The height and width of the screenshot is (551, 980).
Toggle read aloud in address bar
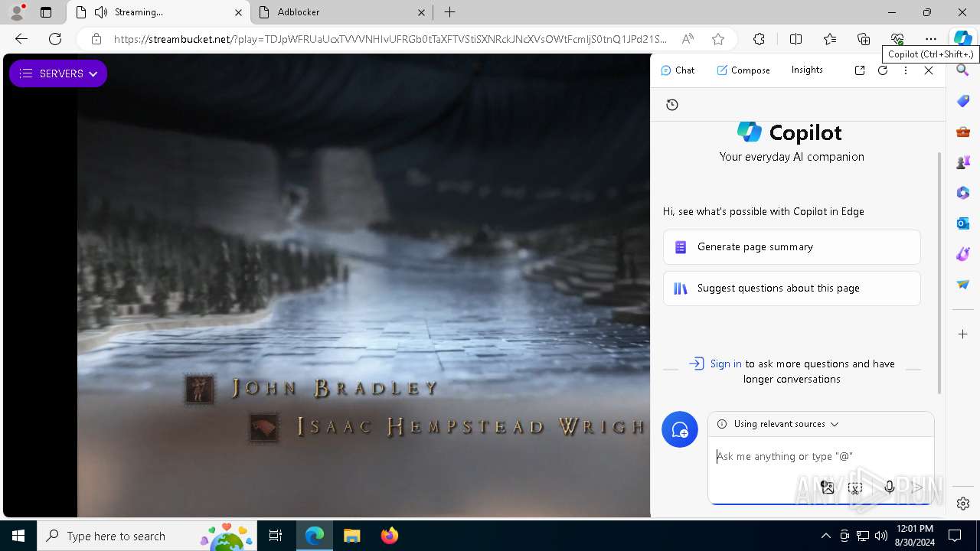tap(688, 39)
